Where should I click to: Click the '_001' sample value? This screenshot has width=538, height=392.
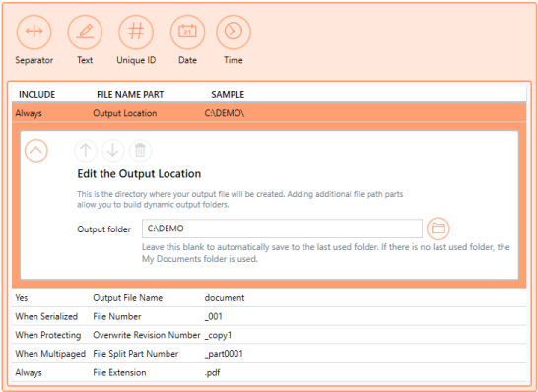(x=214, y=316)
